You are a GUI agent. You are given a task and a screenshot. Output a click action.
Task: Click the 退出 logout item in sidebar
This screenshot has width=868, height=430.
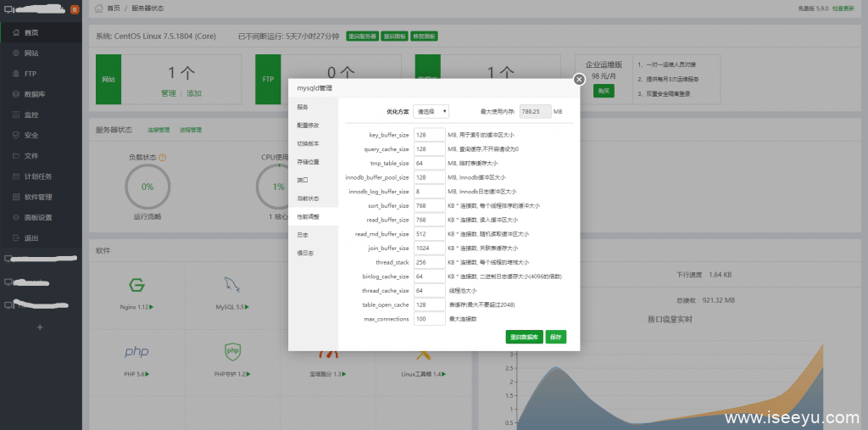pos(41,237)
